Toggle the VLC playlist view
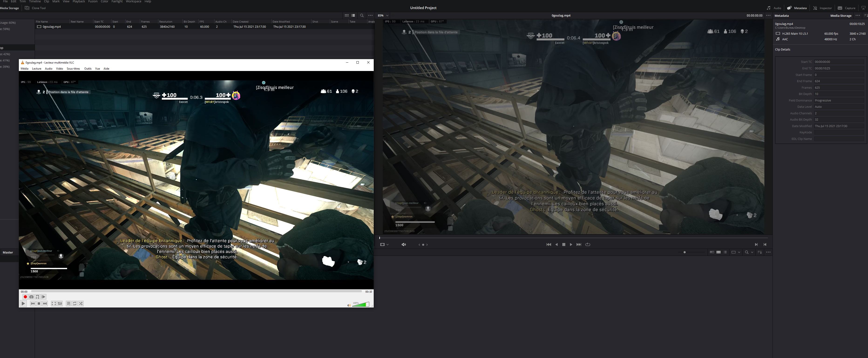The height and width of the screenshot is (358, 868). tap(68, 304)
